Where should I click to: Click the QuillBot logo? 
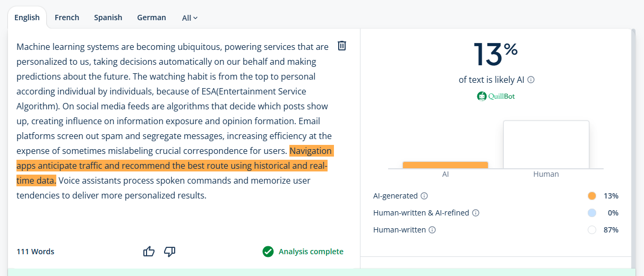pos(496,96)
